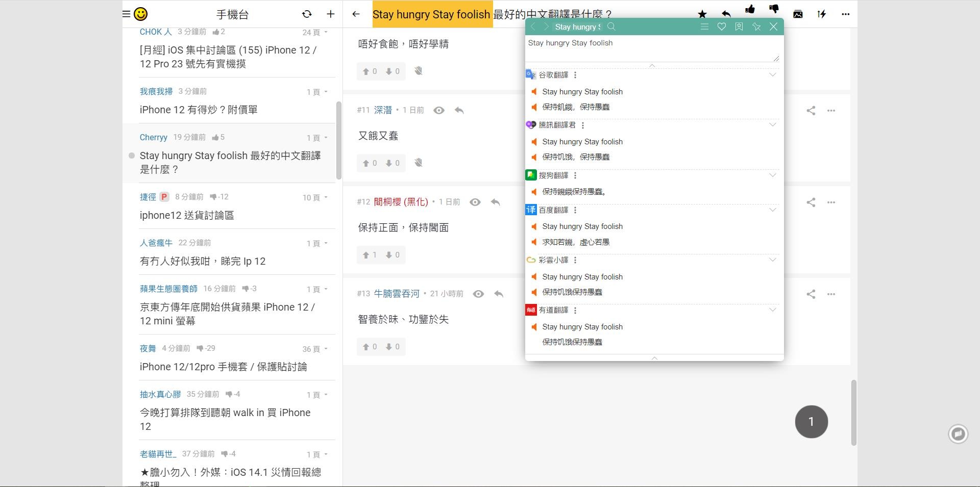This screenshot has height=487, width=980.
Task: Reply to thread using top reply arrow
Action: point(726,14)
